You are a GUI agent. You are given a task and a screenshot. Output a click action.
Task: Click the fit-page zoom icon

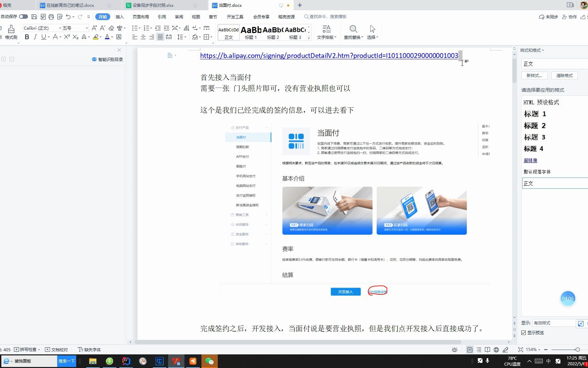point(520,350)
